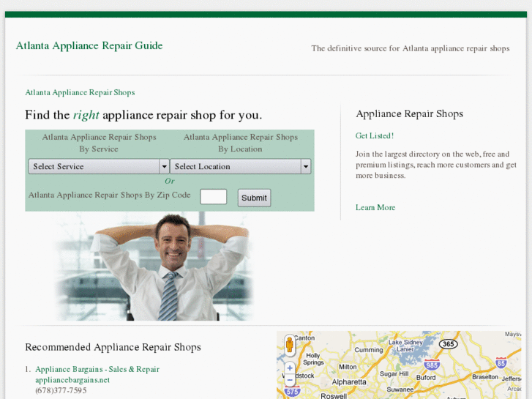The image size is (532, 399).
Task: Visit the appliancebargains.net website link
Action: pos(72,380)
